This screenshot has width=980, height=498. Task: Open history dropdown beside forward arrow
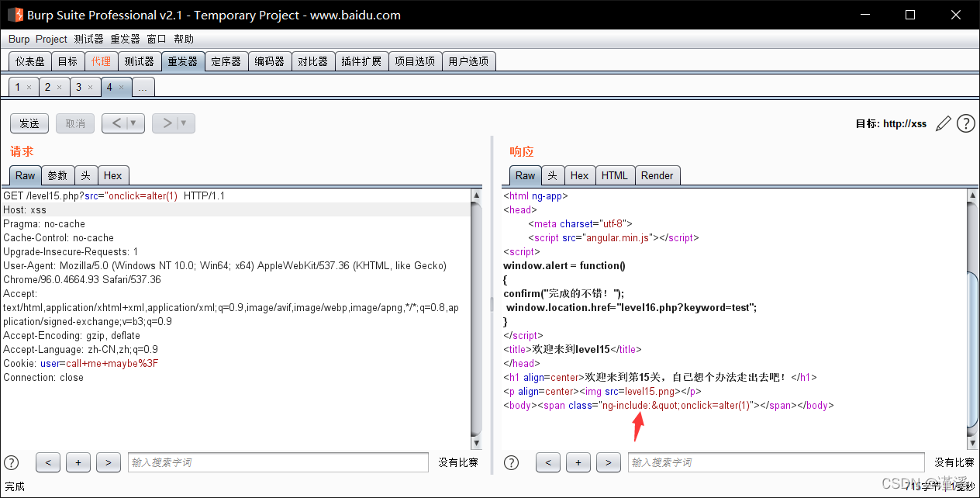pos(185,123)
